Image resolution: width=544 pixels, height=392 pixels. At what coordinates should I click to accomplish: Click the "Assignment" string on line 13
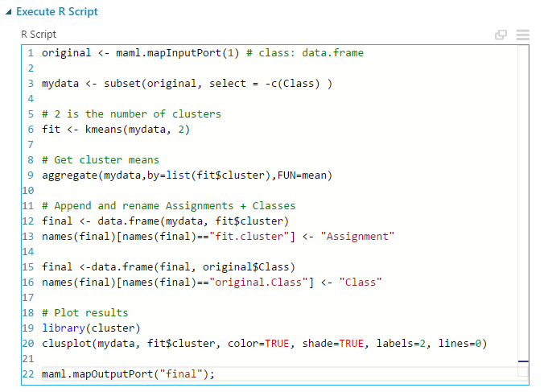357,236
